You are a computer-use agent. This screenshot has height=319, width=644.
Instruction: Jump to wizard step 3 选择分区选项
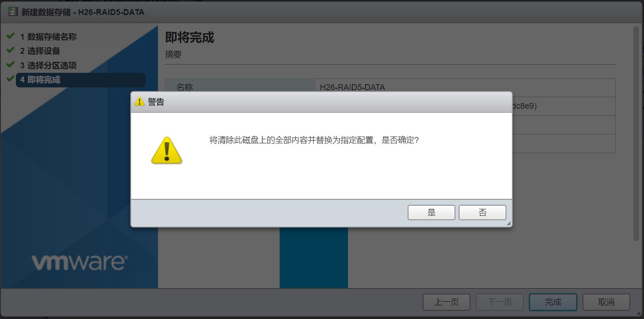(x=48, y=66)
